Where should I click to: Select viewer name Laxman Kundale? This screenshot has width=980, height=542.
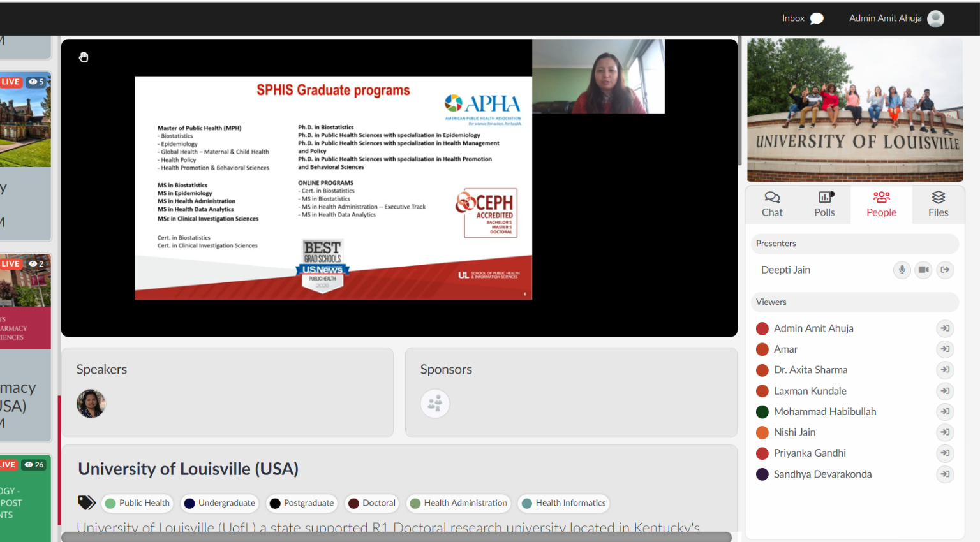coord(810,391)
